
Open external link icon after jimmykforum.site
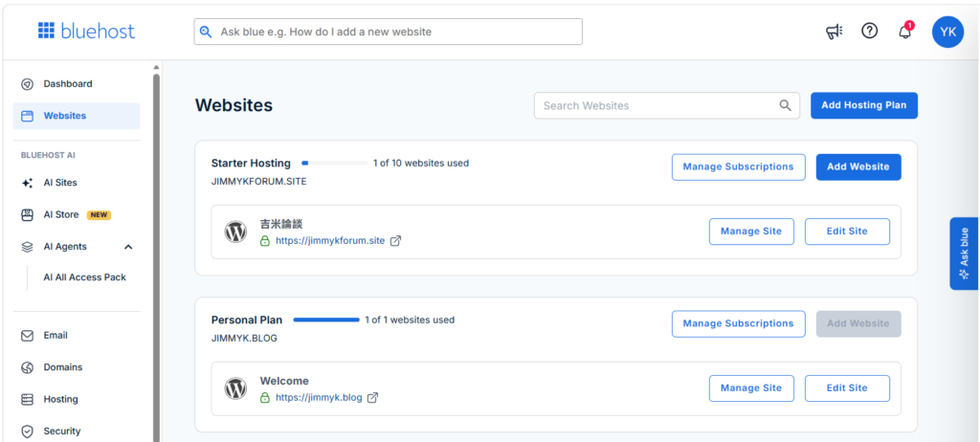click(x=395, y=241)
